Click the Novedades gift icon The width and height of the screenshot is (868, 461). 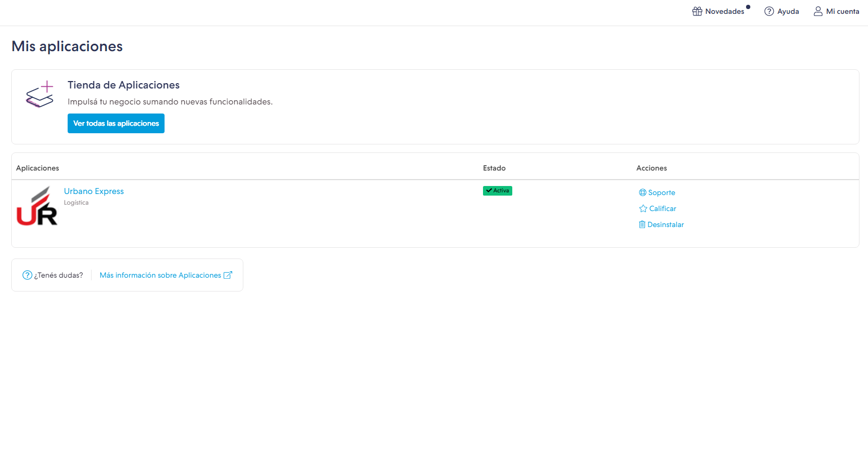[x=697, y=11]
